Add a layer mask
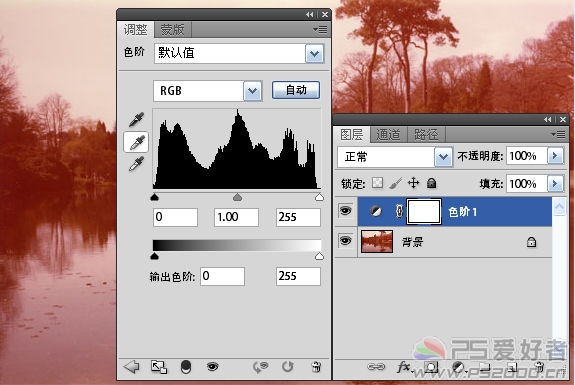Image resolution: width=575 pixels, height=385 pixels. point(431,367)
